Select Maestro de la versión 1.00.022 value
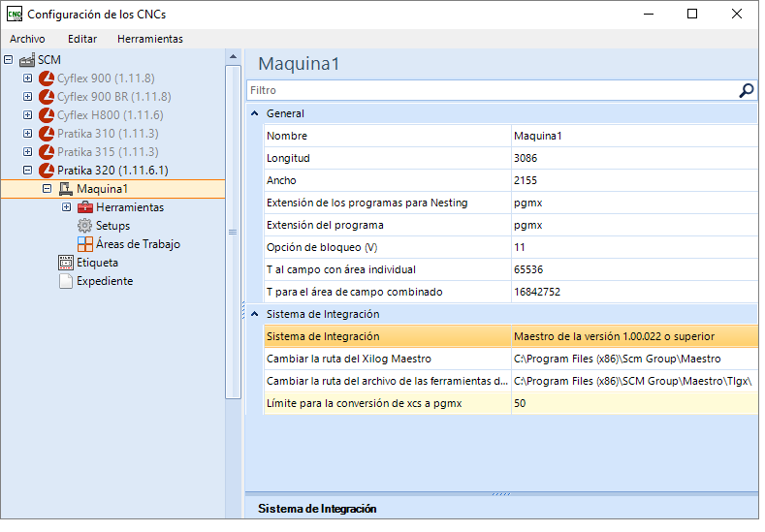 click(635, 337)
